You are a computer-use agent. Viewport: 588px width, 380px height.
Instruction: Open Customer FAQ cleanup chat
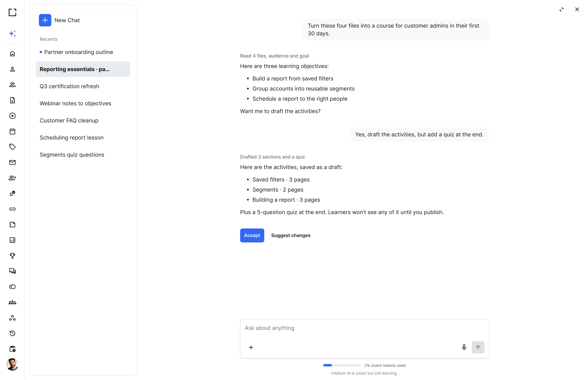point(83,120)
